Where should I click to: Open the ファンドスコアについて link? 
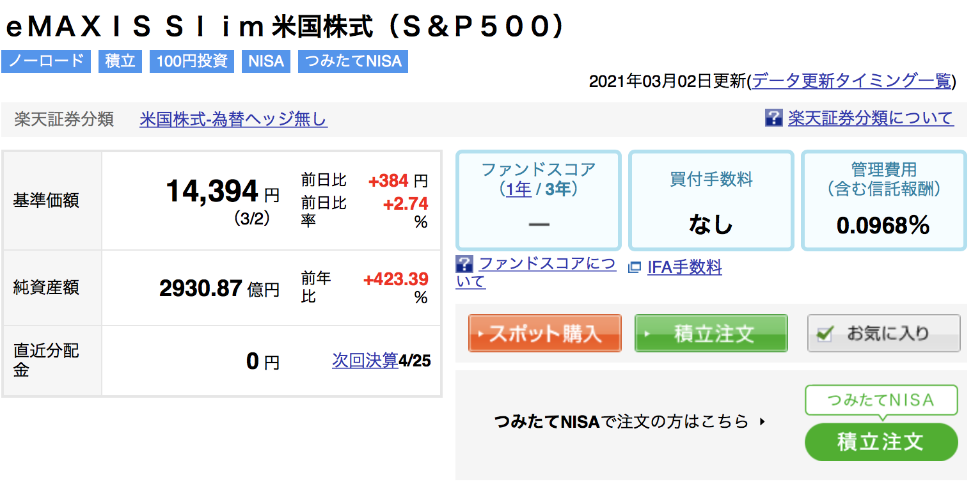click(x=536, y=272)
